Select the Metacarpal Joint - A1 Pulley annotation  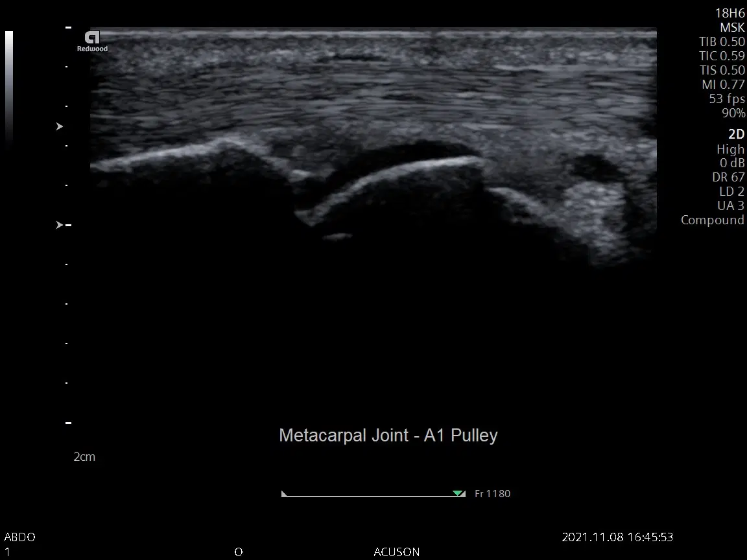pos(388,435)
